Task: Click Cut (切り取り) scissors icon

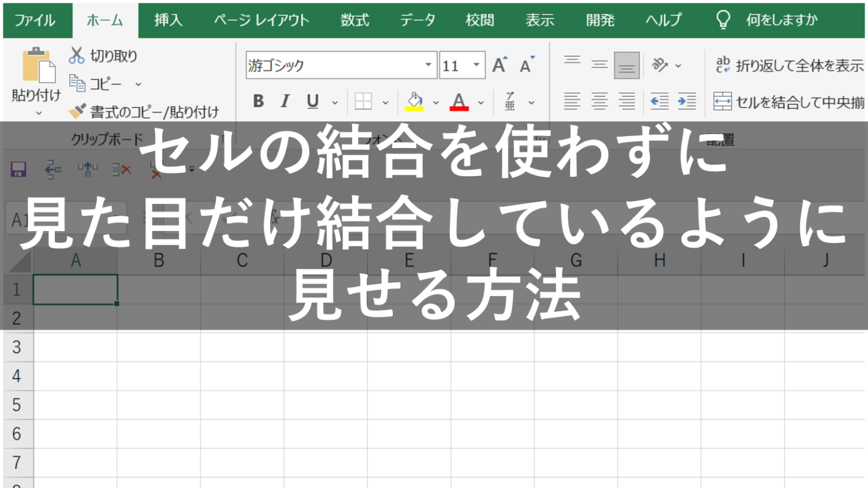Action: click(x=76, y=55)
